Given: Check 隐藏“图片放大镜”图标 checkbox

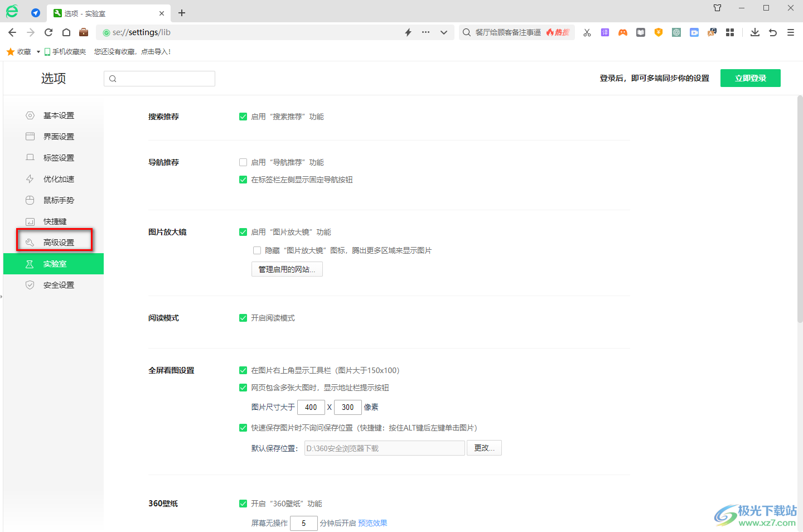Looking at the screenshot, I should pyautogui.click(x=257, y=250).
